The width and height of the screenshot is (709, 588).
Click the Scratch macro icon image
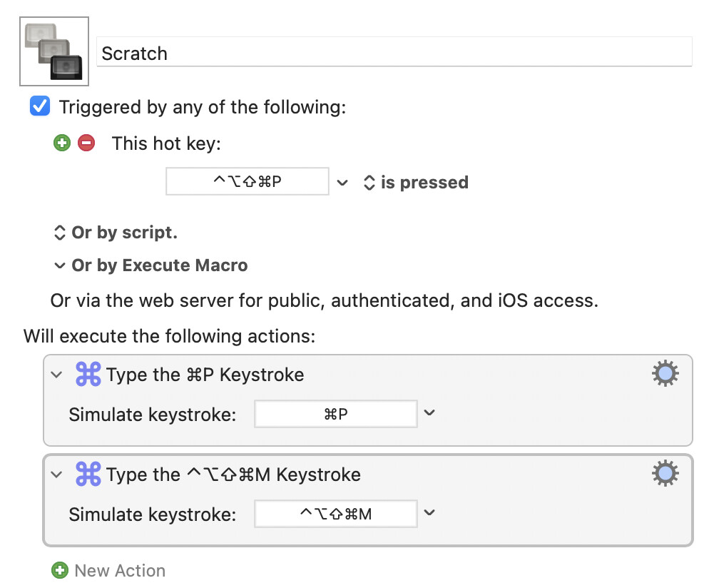point(54,51)
